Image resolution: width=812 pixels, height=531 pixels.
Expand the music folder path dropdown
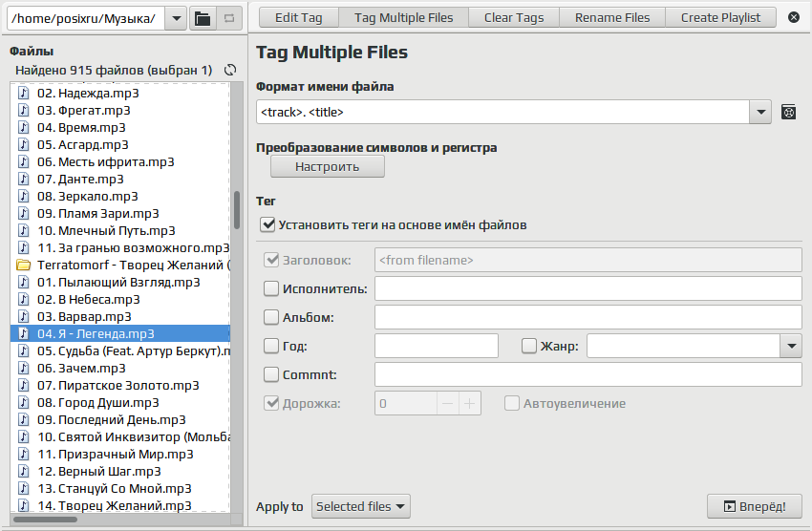(176, 19)
